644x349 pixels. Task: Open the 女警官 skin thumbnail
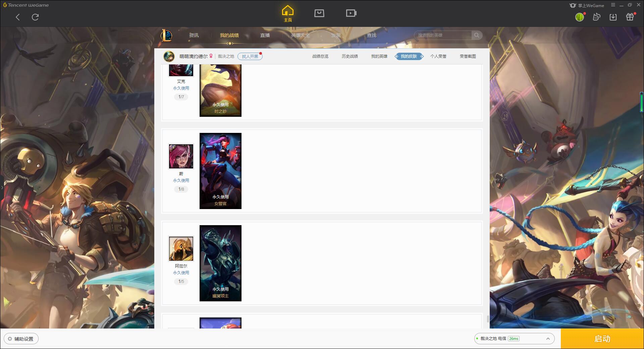(220, 171)
